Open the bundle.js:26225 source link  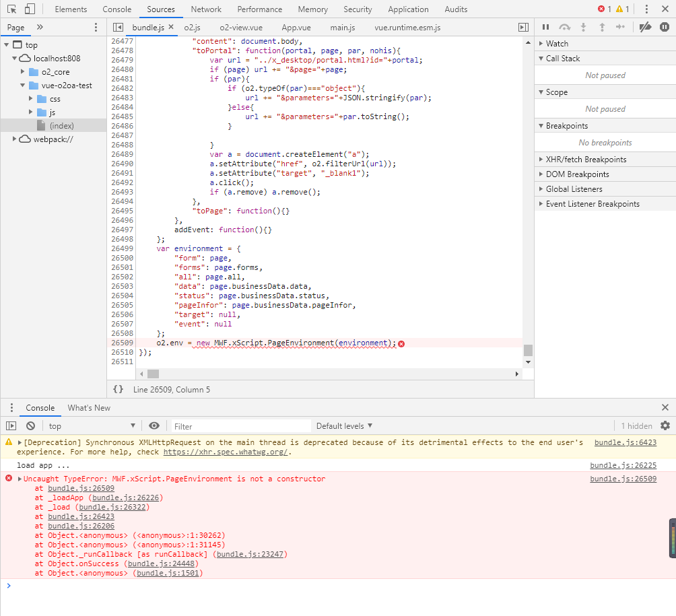(623, 465)
